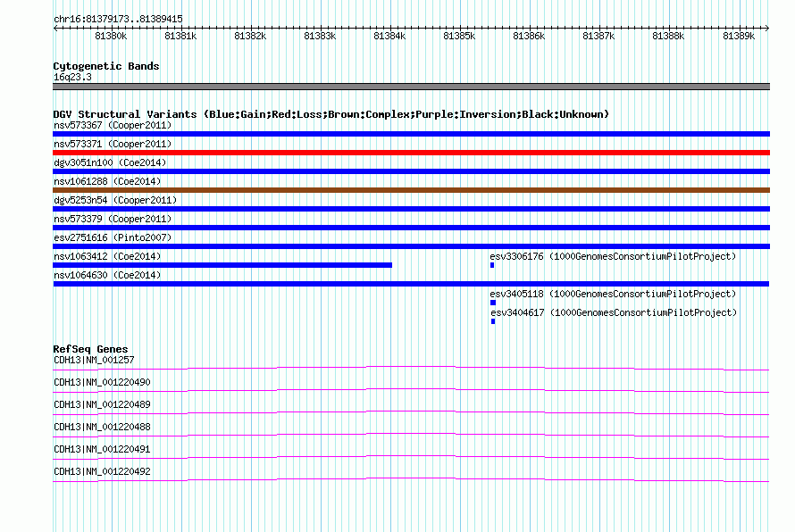Select the blue bar for nsv573379

click(x=411, y=228)
